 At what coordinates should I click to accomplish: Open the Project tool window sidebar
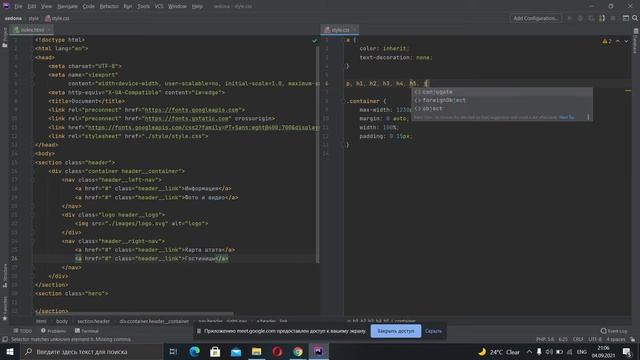coord(4,38)
